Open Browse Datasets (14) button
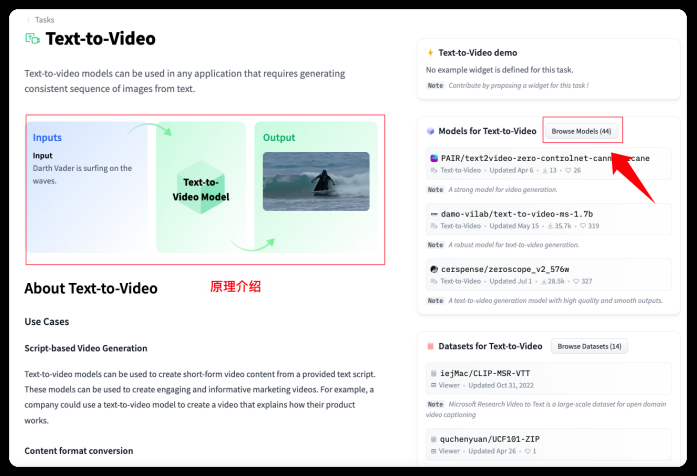The width and height of the screenshot is (697, 476). [589, 346]
